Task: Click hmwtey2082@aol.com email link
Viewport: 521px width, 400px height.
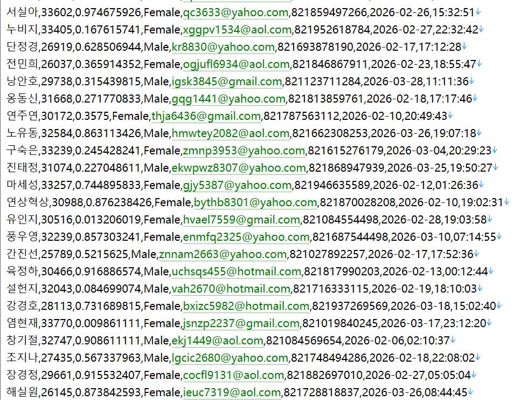Action: [231, 134]
